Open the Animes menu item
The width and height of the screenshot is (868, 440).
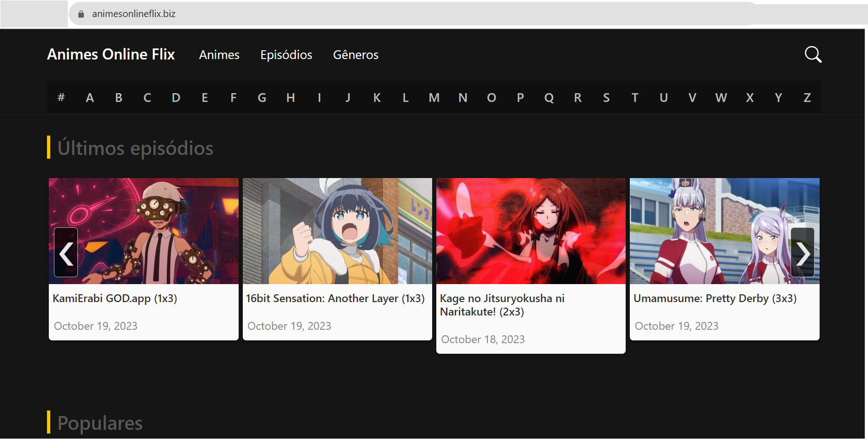(219, 55)
